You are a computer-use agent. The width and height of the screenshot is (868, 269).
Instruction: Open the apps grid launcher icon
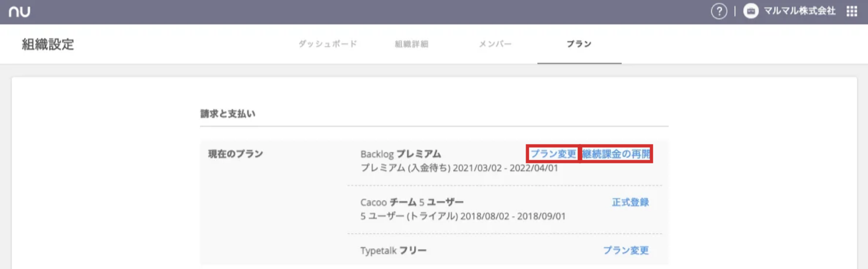(x=852, y=11)
